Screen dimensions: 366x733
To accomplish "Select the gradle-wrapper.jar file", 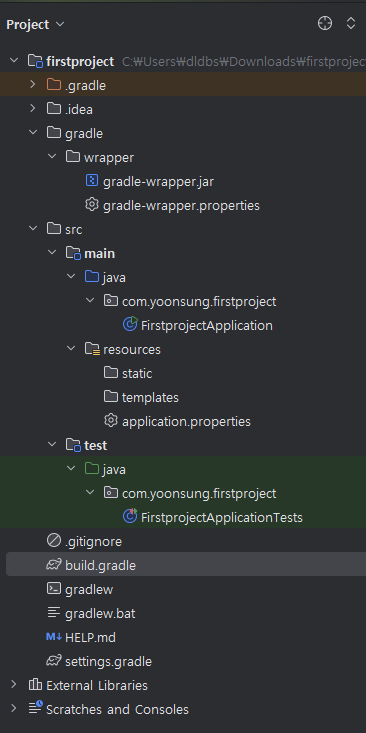I will (x=158, y=181).
